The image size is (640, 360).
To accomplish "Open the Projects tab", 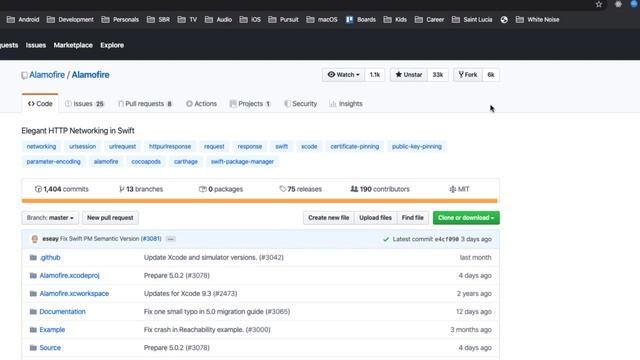I will point(250,104).
